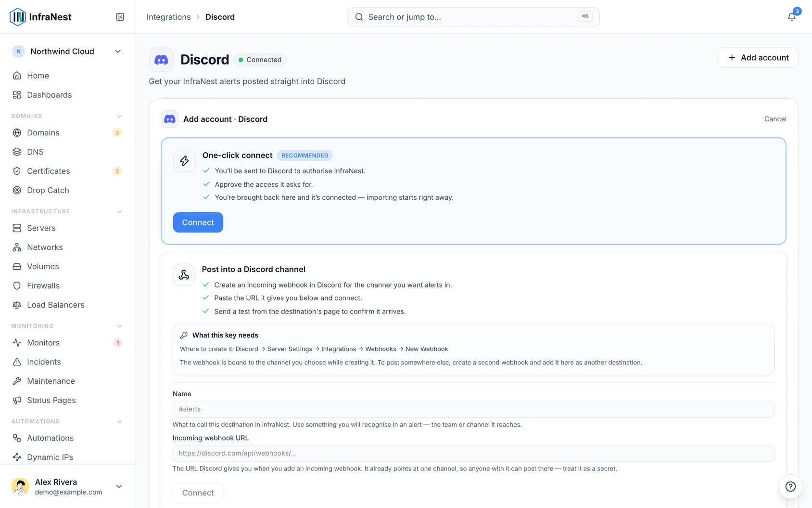Click the blue one-click Connect button
This screenshot has width=812, height=508.
198,222
